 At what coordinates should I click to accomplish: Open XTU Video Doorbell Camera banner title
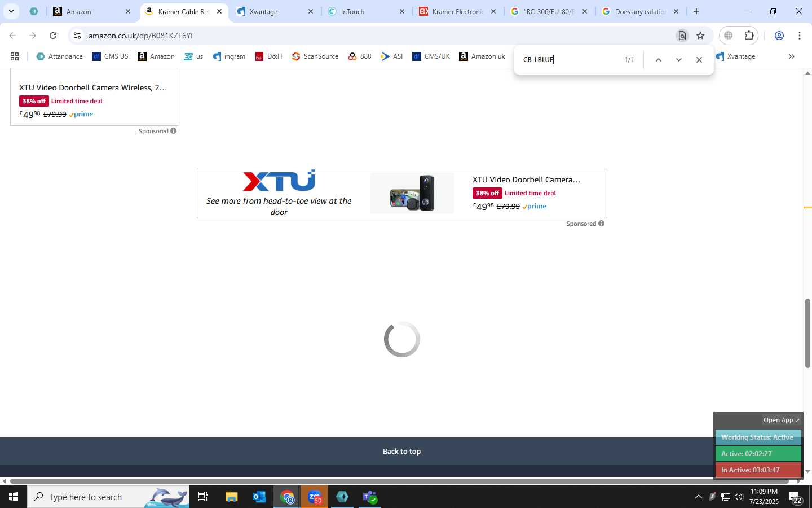click(x=526, y=179)
